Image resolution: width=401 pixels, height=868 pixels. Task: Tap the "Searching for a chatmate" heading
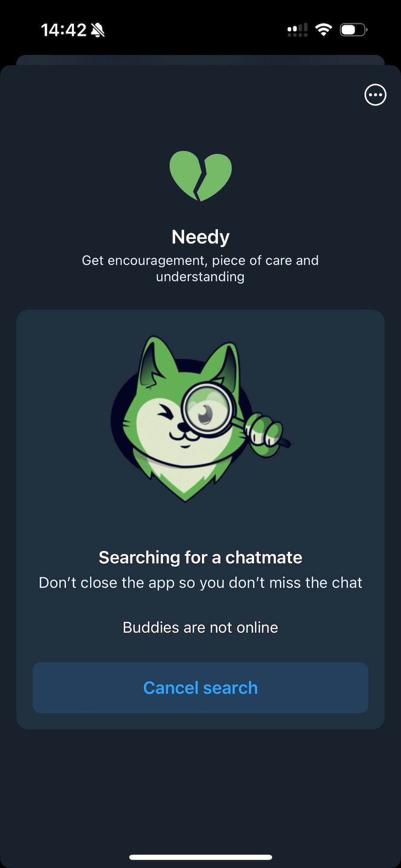click(x=200, y=557)
